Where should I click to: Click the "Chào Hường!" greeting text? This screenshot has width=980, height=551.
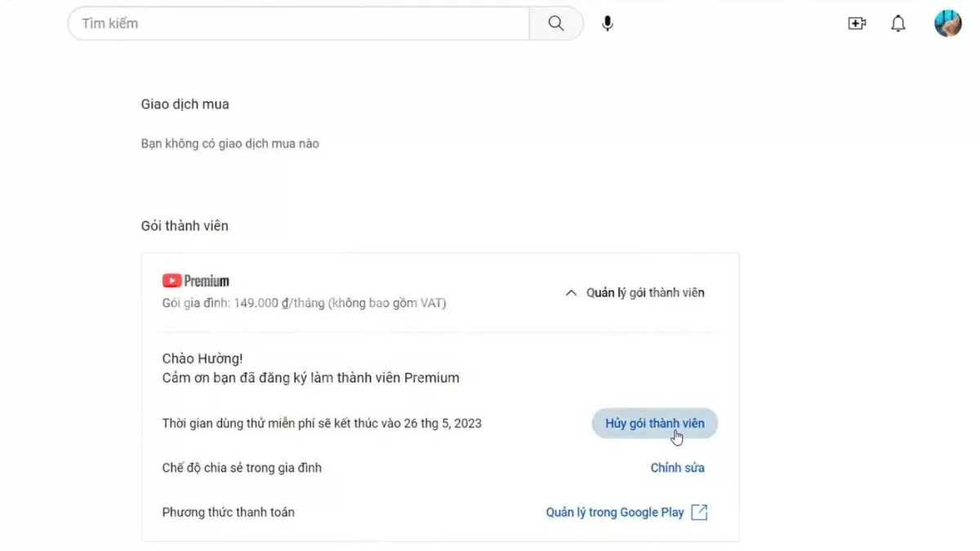pos(203,358)
